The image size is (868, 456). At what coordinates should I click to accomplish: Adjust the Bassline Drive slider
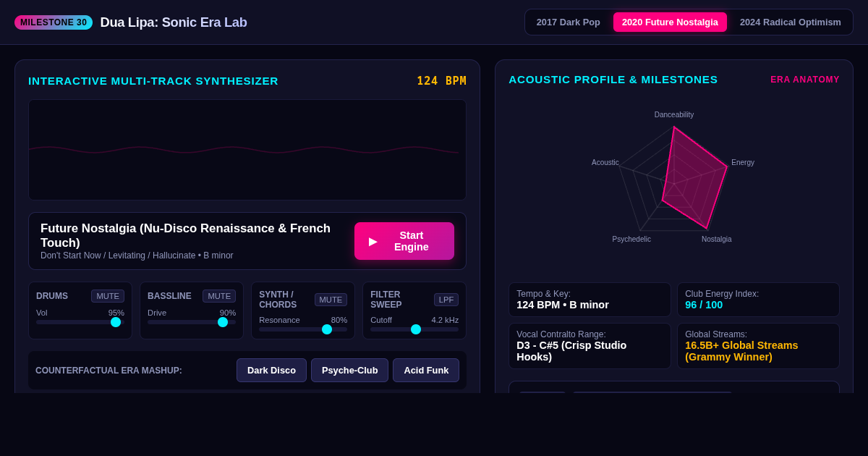(x=192, y=322)
